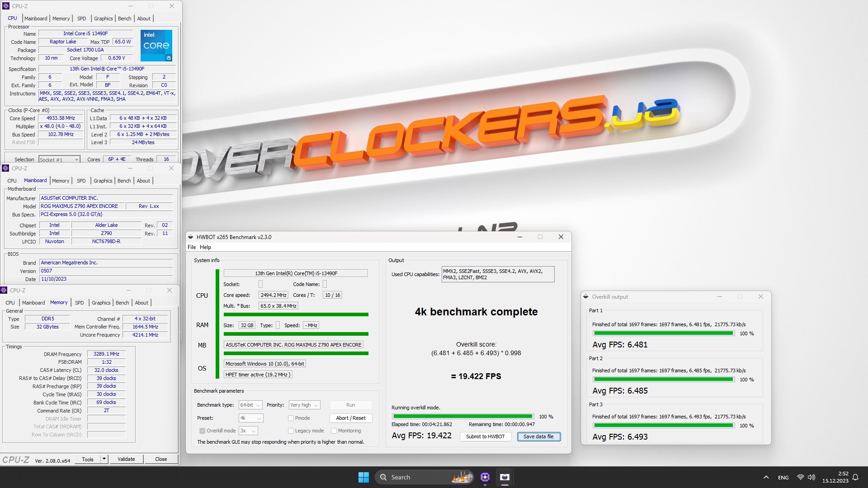This screenshot has width=868, height=488.
Task: Open SPD tab in Mainboard CPU-Z window
Action: pos(81,181)
